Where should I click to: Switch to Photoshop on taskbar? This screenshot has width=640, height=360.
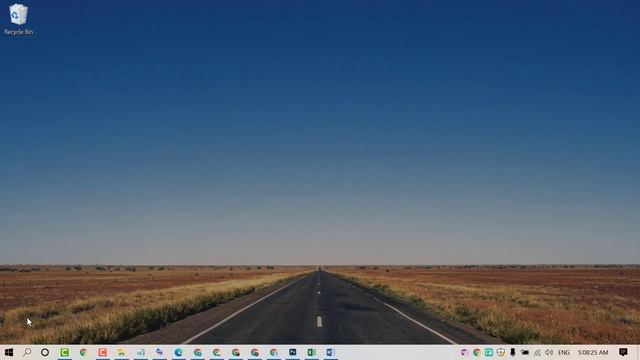point(293,352)
